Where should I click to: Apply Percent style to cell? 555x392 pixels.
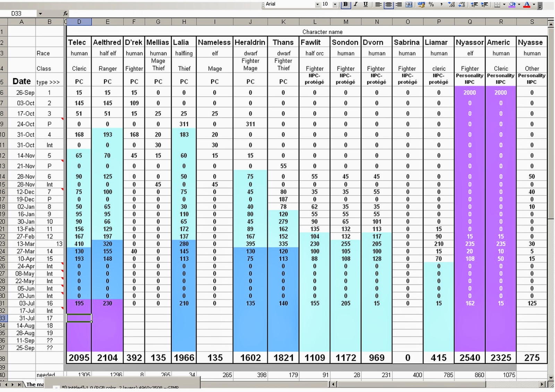(x=432, y=5)
